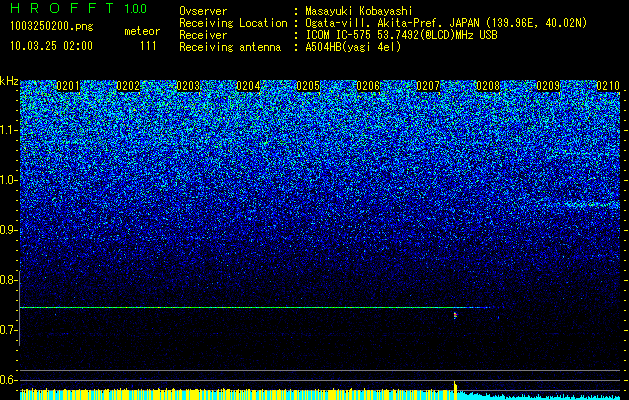Click the 0.8 frequency axis label
Image resolution: width=629 pixels, height=400 pixels.
pyautogui.click(x=8, y=280)
